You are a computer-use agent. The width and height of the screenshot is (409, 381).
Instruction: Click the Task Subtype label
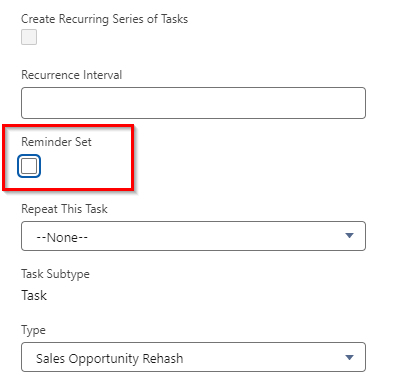tap(55, 274)
